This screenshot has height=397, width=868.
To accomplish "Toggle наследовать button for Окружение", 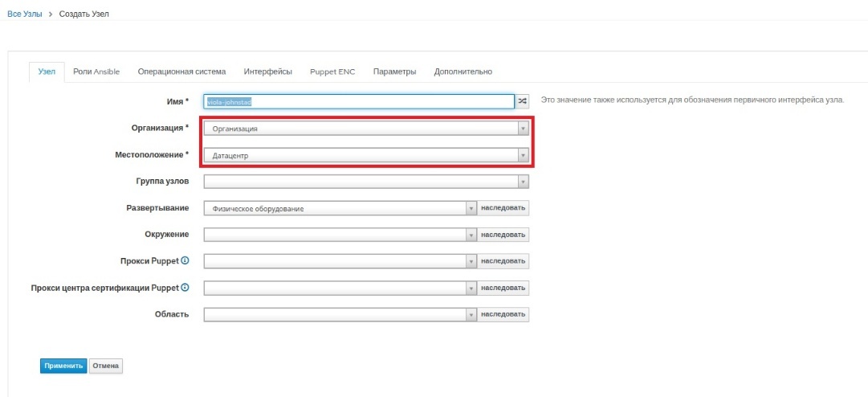I will pyautogui.click(x=503, y=235).
